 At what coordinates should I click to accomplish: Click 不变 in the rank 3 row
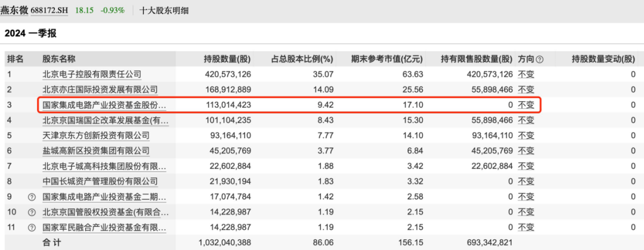click(526, 105)
